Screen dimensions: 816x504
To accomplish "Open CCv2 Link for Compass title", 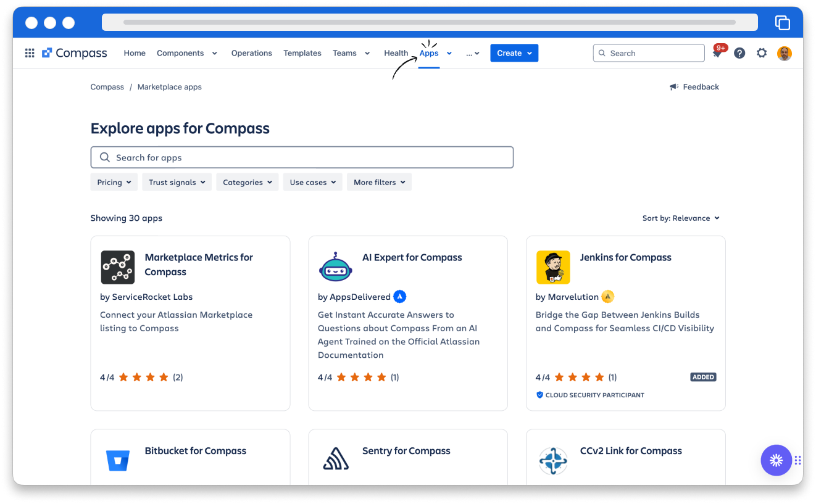I will (631, 451).
